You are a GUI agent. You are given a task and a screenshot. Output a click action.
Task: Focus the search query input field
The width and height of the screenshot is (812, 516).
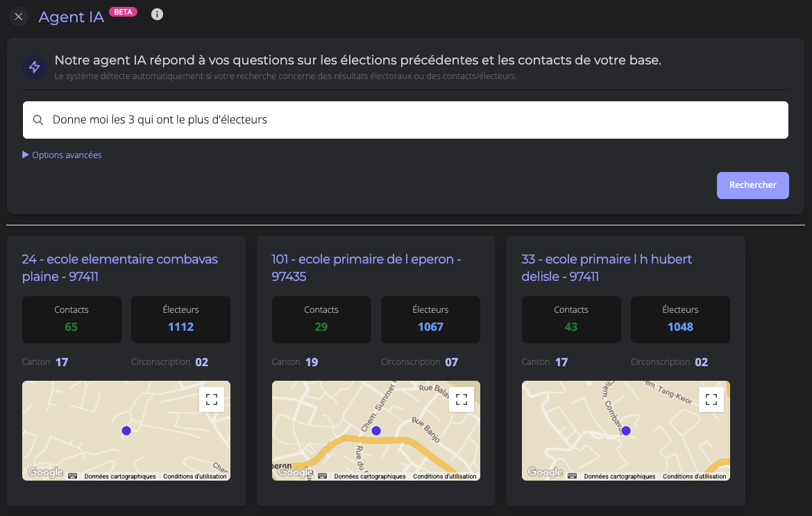[x=416, y=120]
